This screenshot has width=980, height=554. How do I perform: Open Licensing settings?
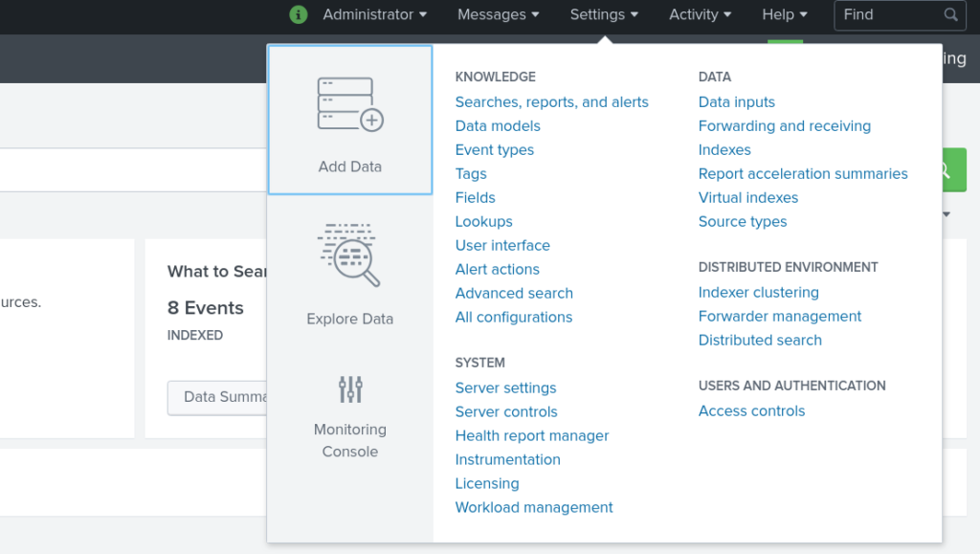tap(487, 483)
